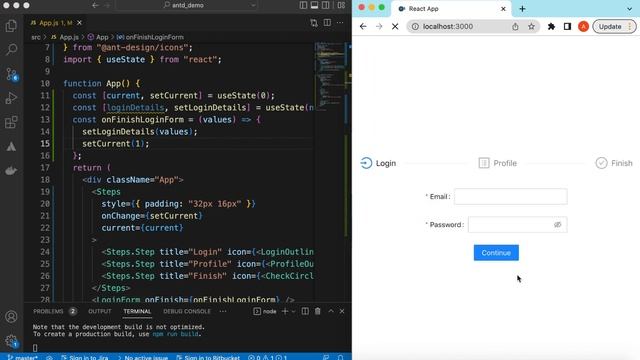640x360 pixels.
Task: Split the editor to the right
Action: click(x=327, y=23)
